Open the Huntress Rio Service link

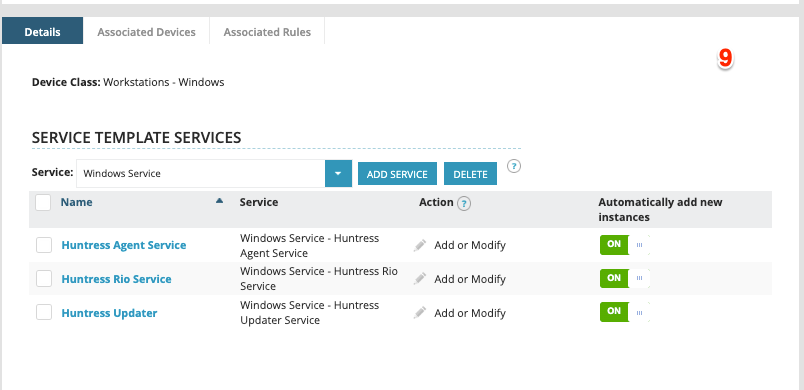coord(116,279)
